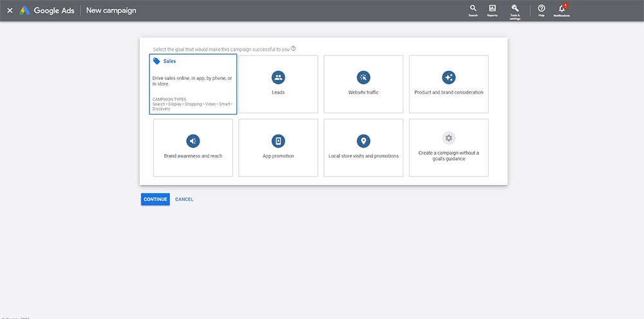Screen dimensions: 644x319
Task: Click the Cancel link
Action: pos(184,199)
